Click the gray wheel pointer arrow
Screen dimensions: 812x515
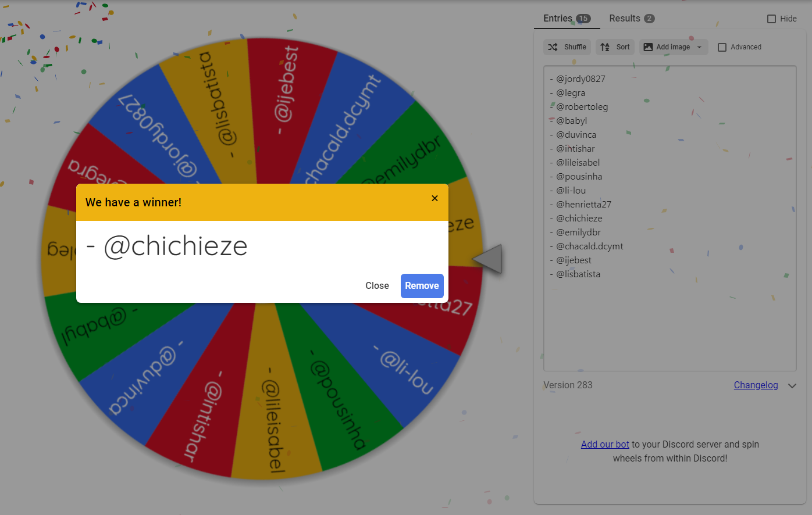pos(487,259)
